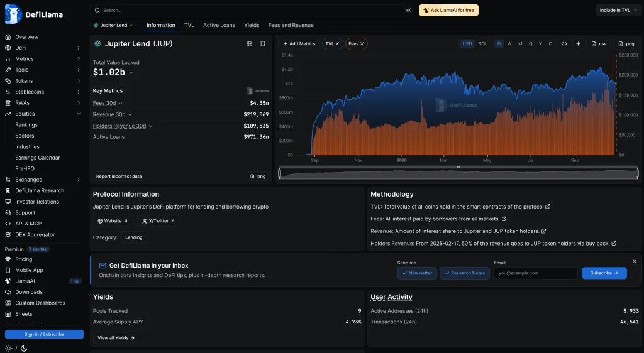
Task: Click the API & MCP code icon
Action: [x=8, y=224]
